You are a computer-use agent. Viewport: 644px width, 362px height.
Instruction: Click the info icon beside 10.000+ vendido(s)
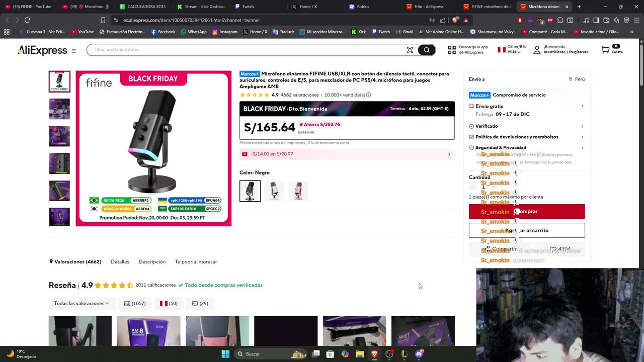[369, 95]
